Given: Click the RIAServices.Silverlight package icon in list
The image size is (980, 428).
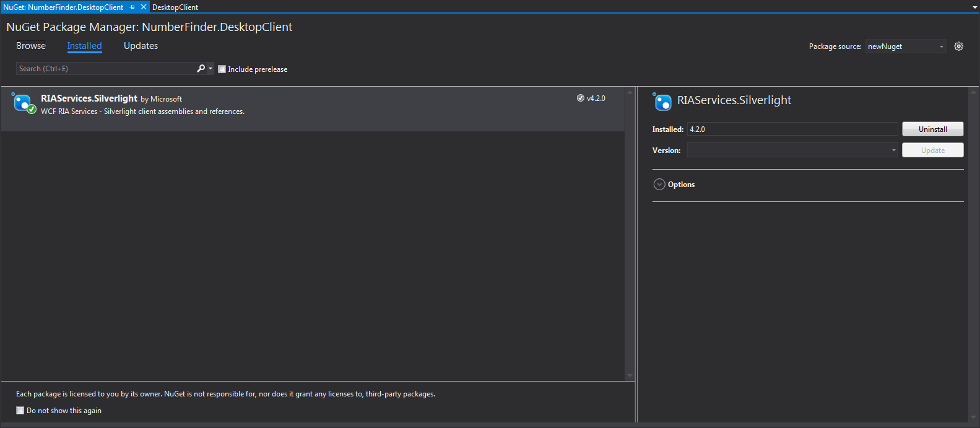Looking at the screenshot, I should coord(24,103).
